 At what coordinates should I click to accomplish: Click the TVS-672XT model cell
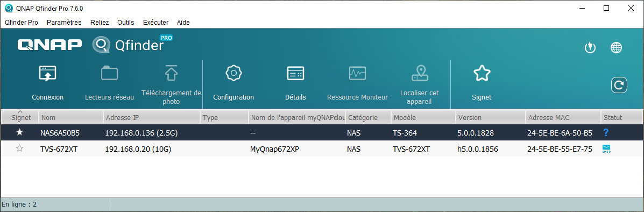(x=411, y=149)
